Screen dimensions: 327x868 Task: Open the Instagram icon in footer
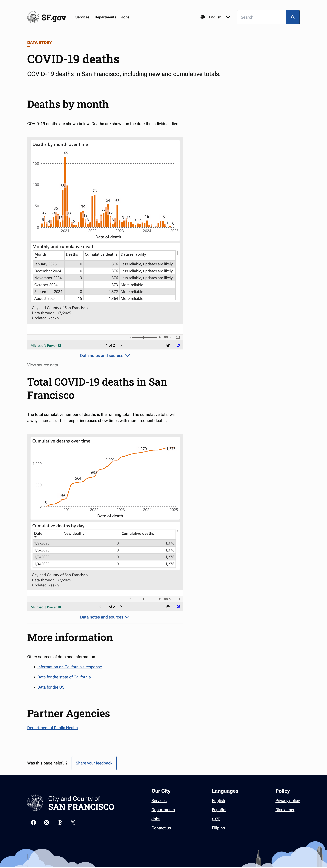point(46,823)
